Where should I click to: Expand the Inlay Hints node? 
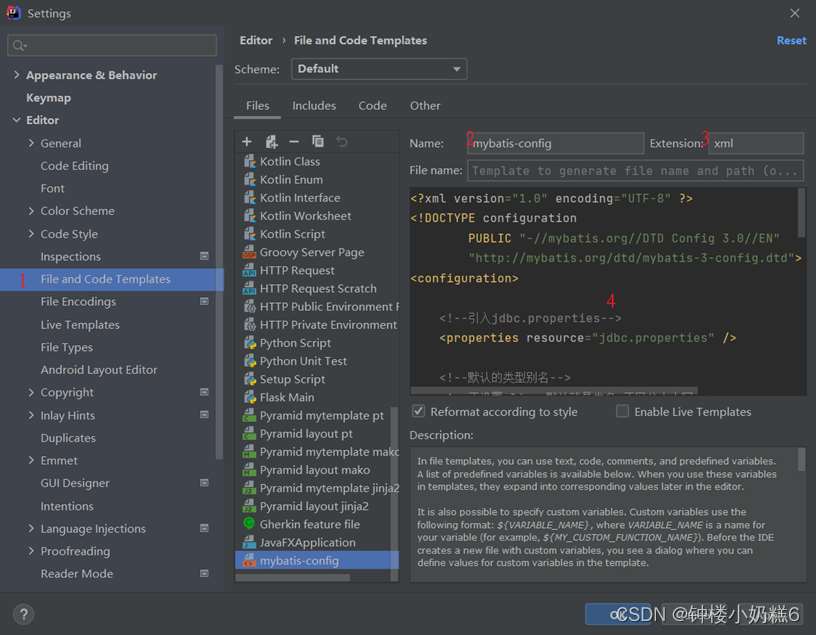pyautogui.click(x=31, y=415)
